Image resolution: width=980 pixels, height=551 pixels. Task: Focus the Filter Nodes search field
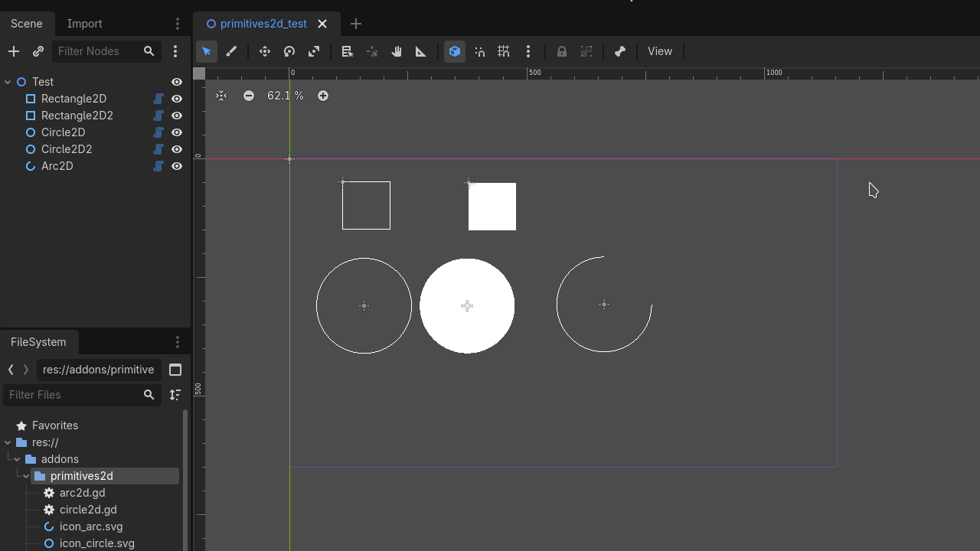(106, 51)
